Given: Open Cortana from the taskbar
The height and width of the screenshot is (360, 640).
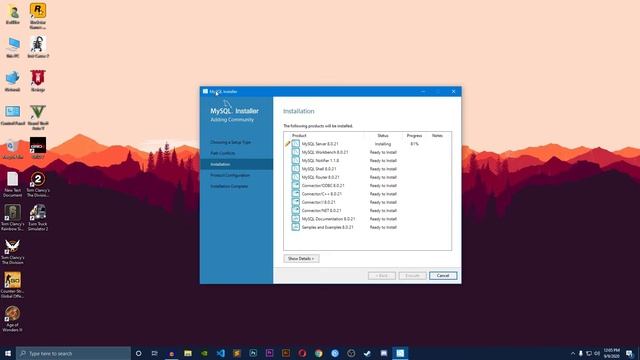Looking at the screenshot, I should tap(138, 353).
